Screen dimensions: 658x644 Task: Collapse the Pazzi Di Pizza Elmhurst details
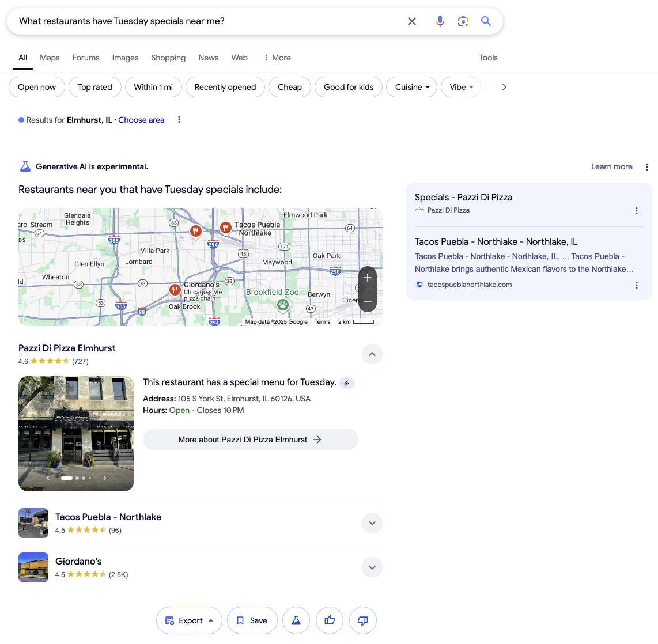coord(372,354)
